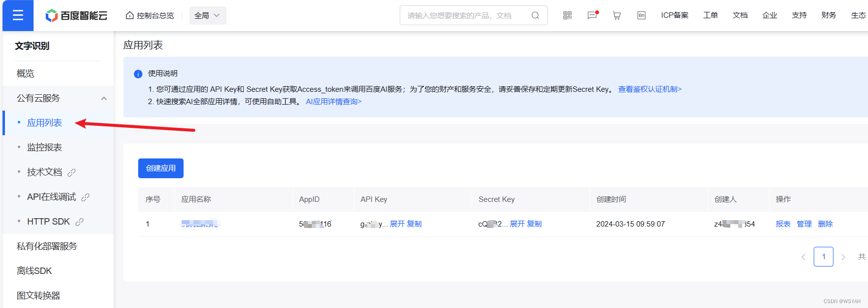The width and height of the screenshot is (868, 308).
Task: Click the Secret Key column header
Action: click(x=496, y=199)
